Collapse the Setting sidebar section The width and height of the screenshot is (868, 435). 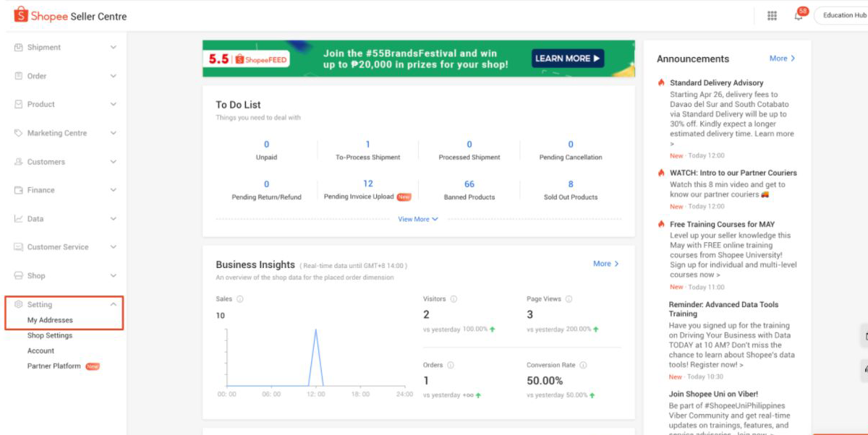tap(112, 304)
